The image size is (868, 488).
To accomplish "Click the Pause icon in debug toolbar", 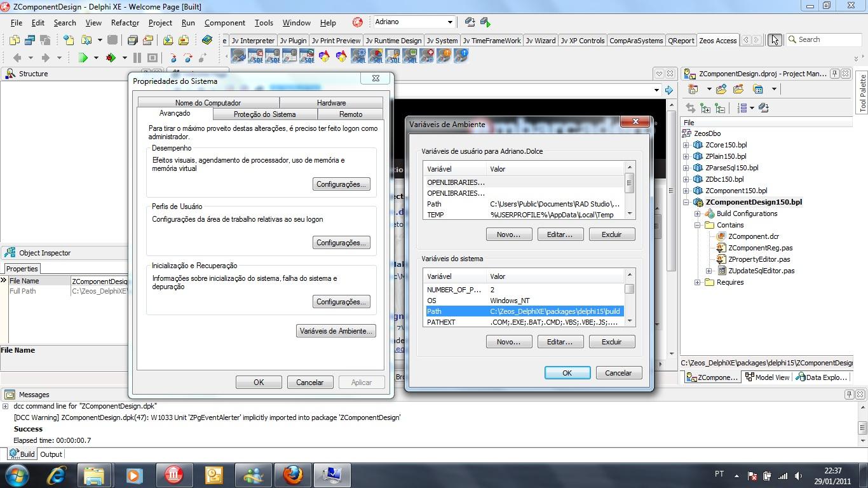I will coord(137,57).
